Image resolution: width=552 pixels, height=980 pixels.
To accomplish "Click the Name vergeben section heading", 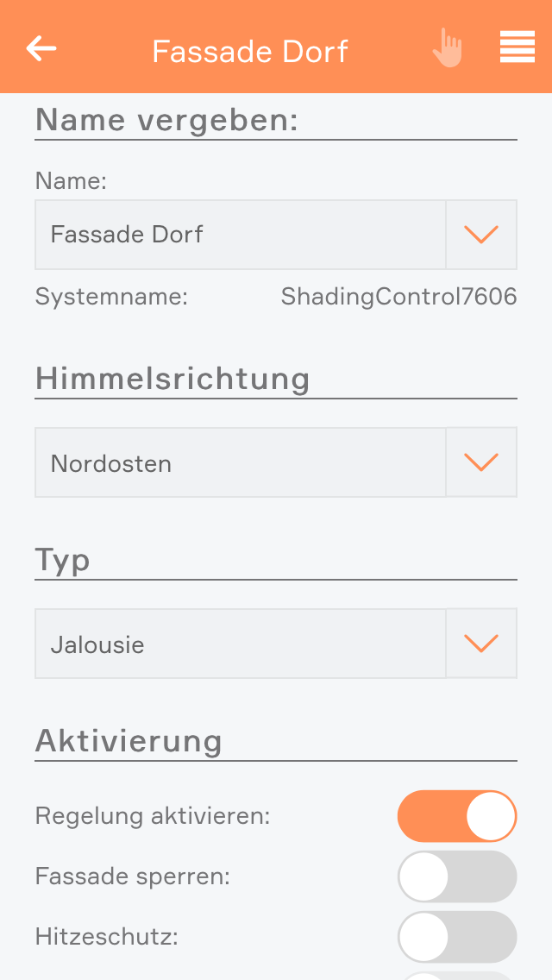I will 166,120.
